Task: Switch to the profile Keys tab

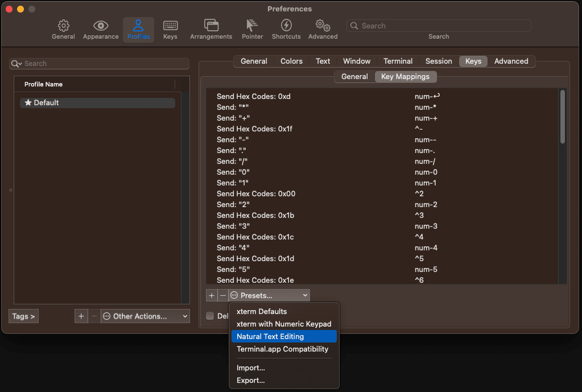Action: 473,61
